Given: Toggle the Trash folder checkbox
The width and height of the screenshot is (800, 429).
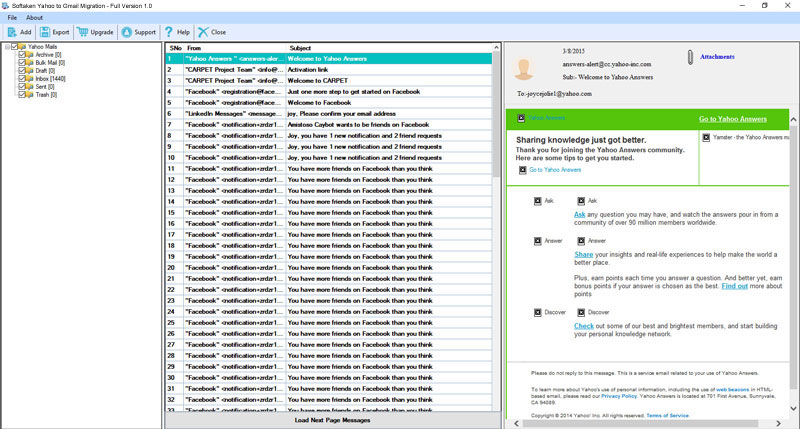Looking at the screenshot, I should coord(22,95).
